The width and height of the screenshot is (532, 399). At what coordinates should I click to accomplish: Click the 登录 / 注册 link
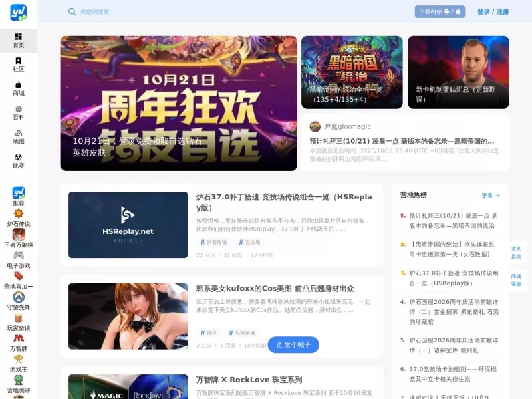[x=493, y=11]
